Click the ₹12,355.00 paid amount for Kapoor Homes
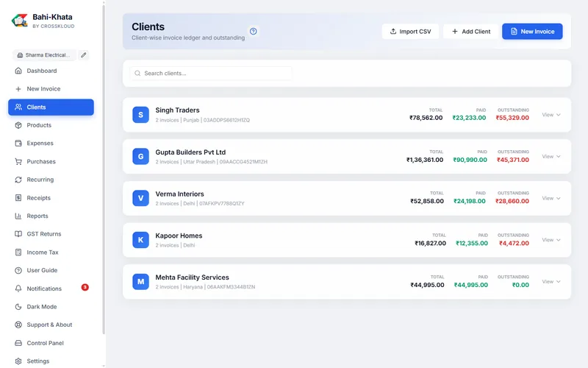 tap(472, 244)
